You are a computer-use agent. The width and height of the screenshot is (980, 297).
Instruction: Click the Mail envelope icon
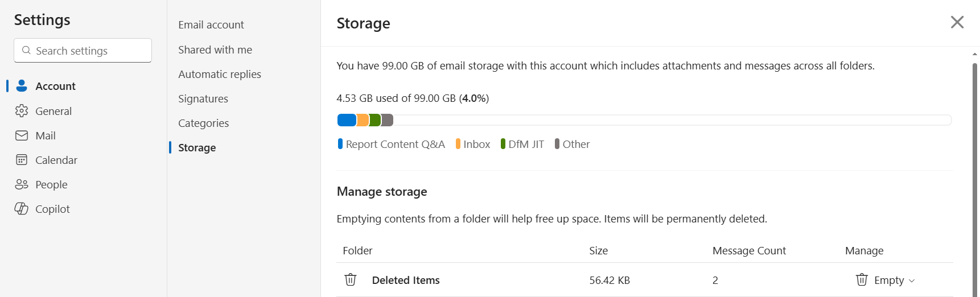pos(22,135)
